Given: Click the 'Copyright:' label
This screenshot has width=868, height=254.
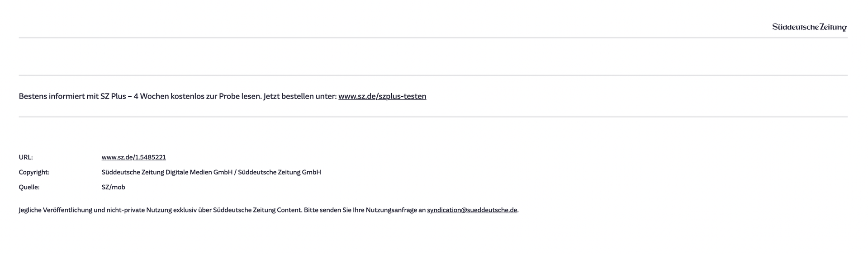Looking at the screenshot, I should click(x=34, y=172).
